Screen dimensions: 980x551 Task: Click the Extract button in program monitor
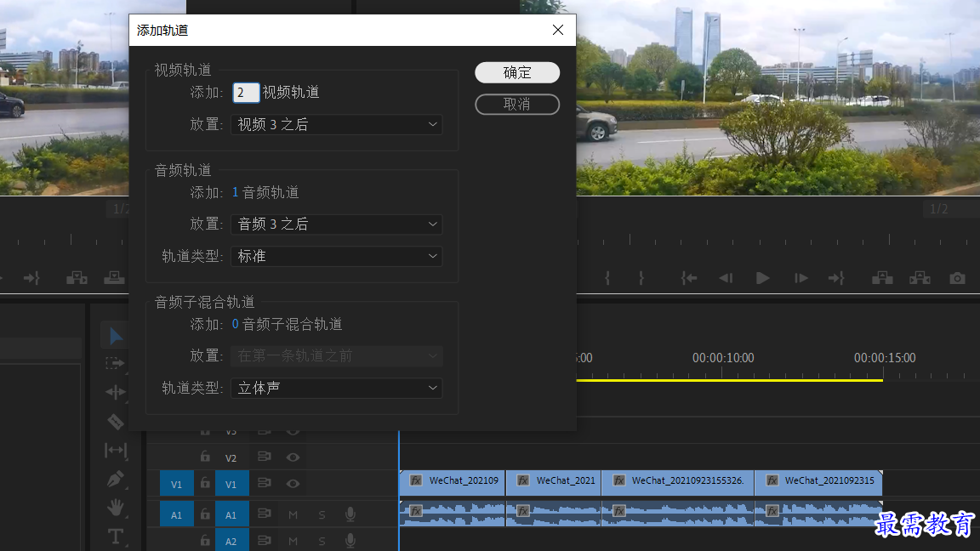[920, 278]
